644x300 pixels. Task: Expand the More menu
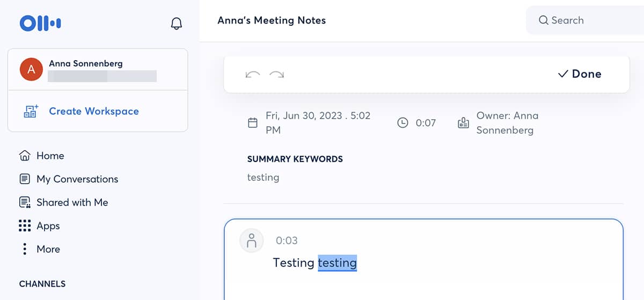(x=48, y=249)
